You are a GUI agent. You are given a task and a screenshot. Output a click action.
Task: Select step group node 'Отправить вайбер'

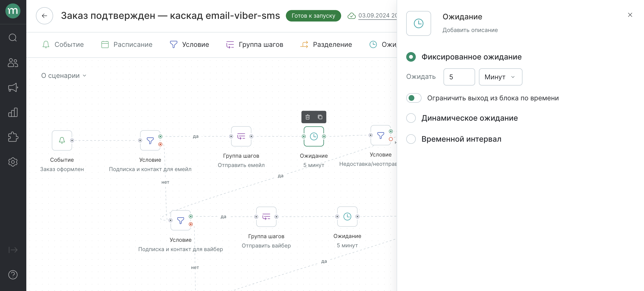[x=266, y=217]
